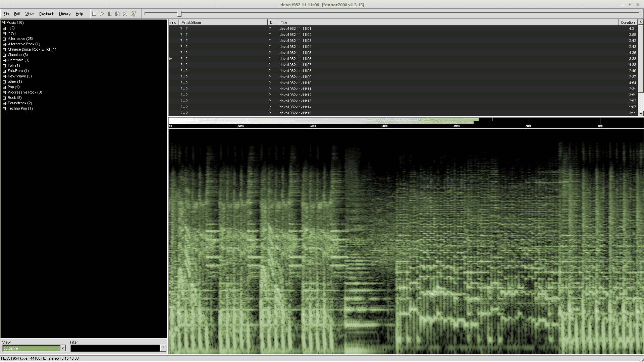The image size is (644, 362).
Task: Select playing track devo1982-11-11t06
Action: 403,59
